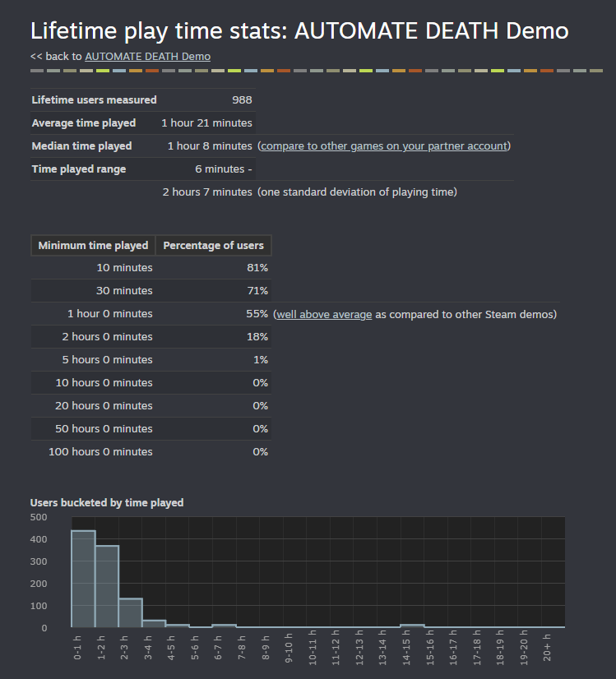This screenshot has width=616, height=679.
Task: Select the 20 hours 0 minutes row label
Action: point(104,405)
